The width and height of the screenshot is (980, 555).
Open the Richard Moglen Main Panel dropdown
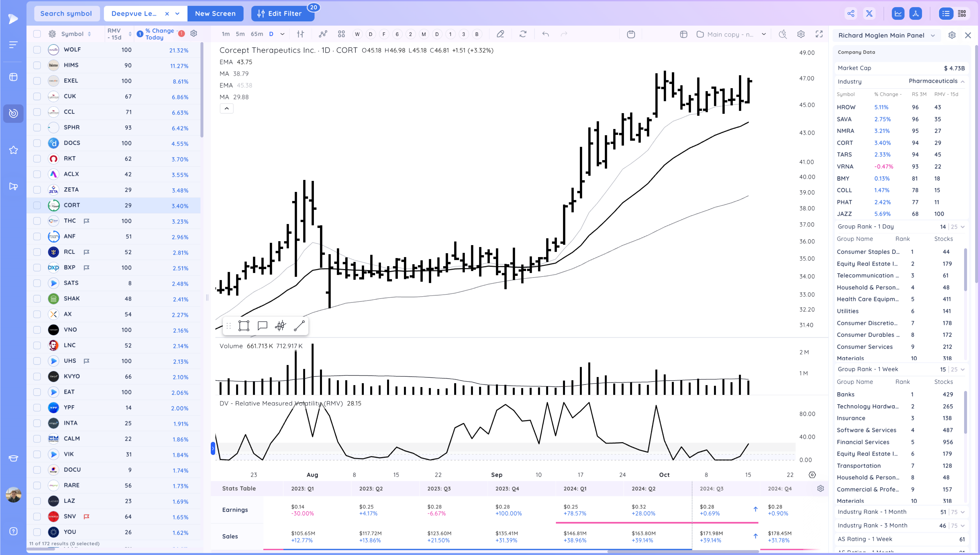click(x=932, y=36)
